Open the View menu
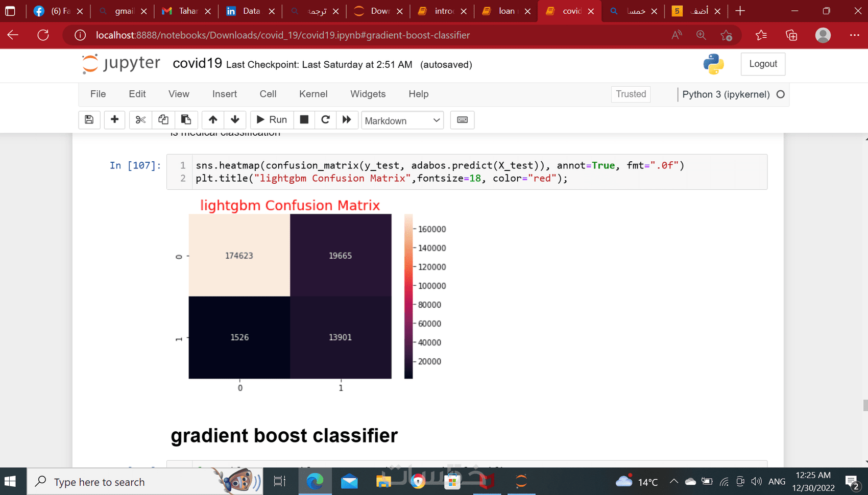This screenshot has height=495, width=868. (x=179, y=94)
